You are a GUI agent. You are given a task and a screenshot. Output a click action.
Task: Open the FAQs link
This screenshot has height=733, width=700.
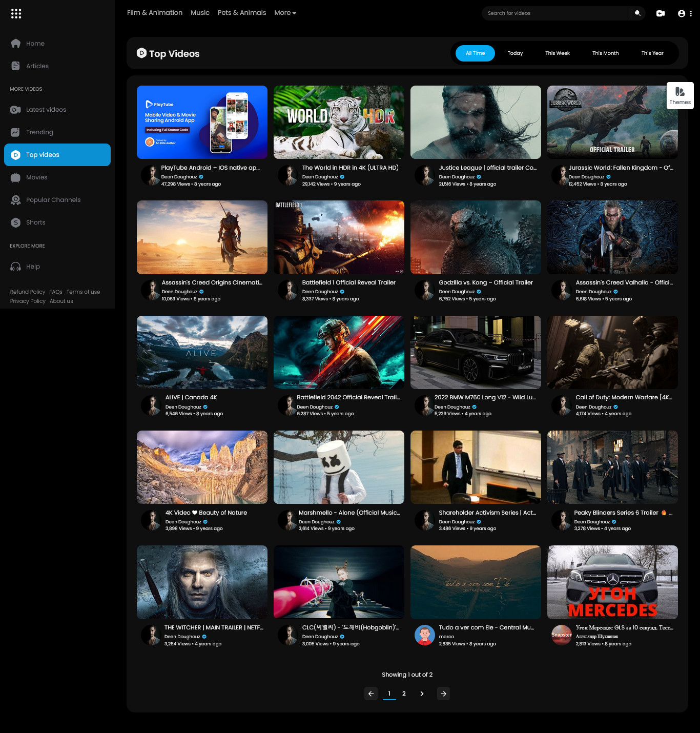pos(56,292)
